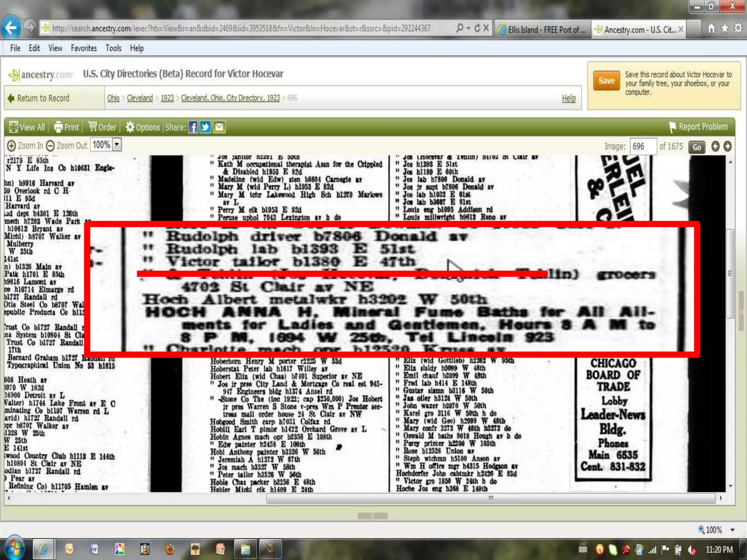Go to next image arrow
The height and width of the screenshot is (560, 747).
coord(727,147)
